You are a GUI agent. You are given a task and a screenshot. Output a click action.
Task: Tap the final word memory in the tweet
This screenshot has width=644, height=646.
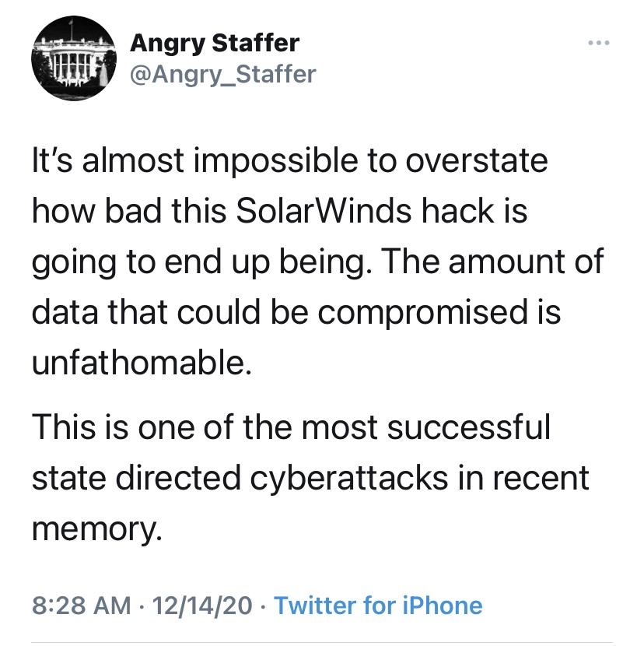point(97,529)
